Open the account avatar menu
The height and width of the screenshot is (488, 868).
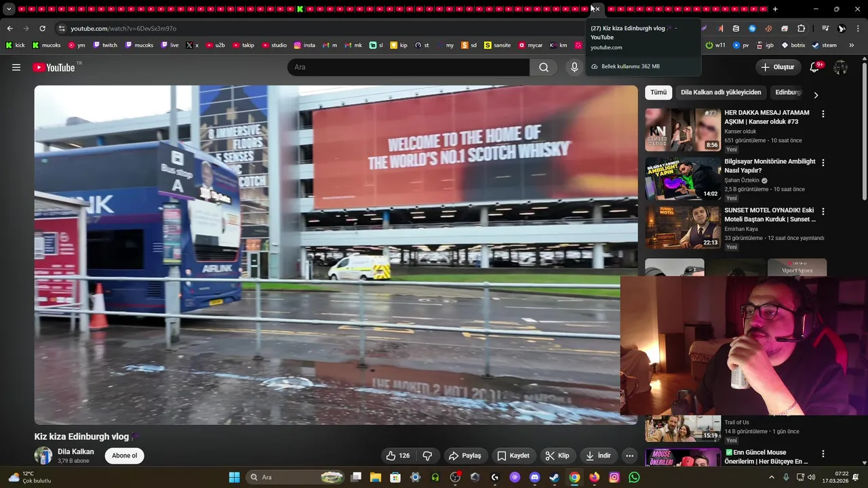(840, 67)
